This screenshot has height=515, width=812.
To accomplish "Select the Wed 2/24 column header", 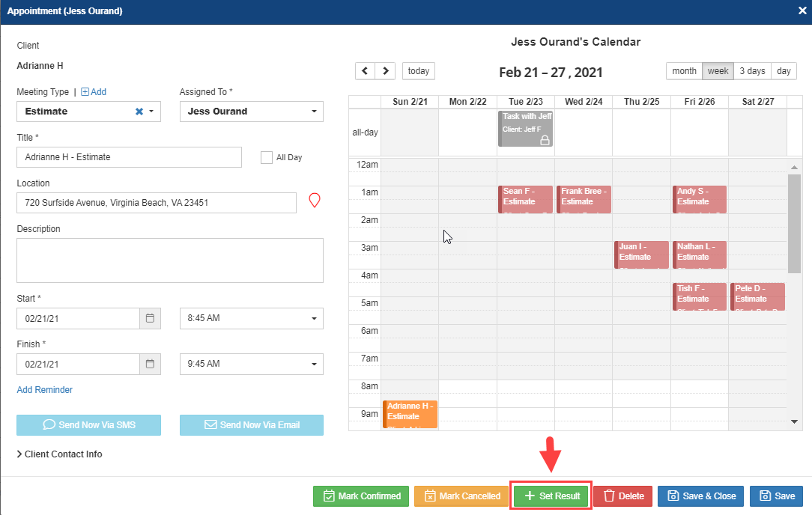I will pyautogui.click(x=584, y=102).
